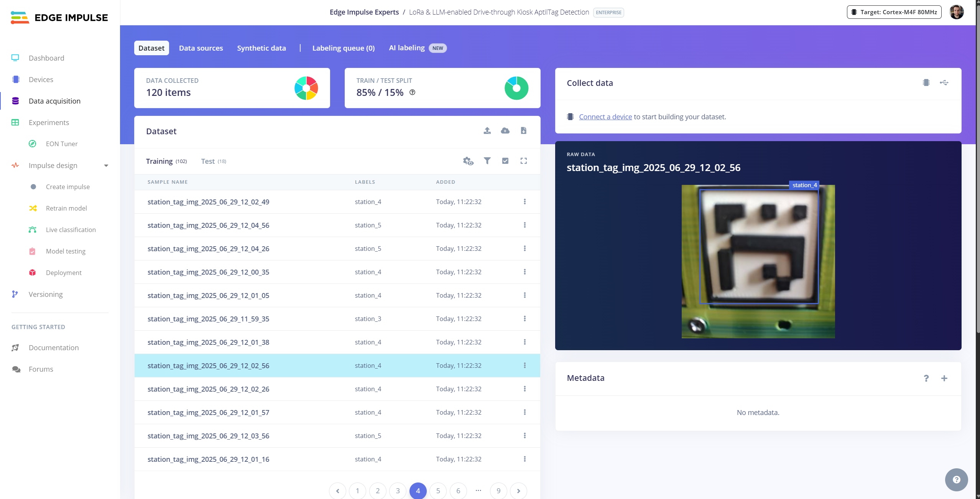Open the filter samples funnel icon
The height and width of the screenshot is (499, 980).
(487, 161)
